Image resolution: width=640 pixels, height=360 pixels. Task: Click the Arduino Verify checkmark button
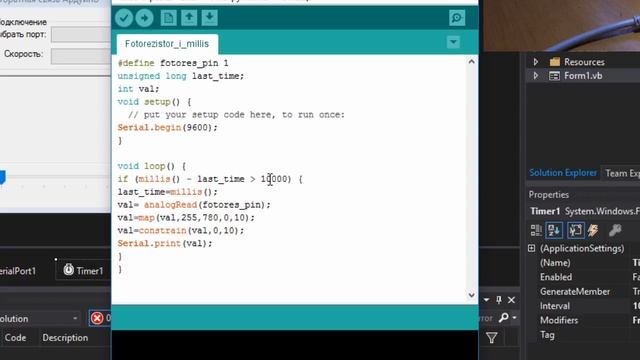[124, 18]
